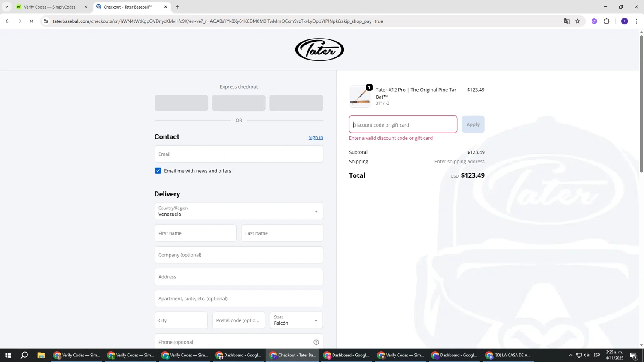Click the Enter shipping address text
Screen dimensions: 644x362
point(459,162)
